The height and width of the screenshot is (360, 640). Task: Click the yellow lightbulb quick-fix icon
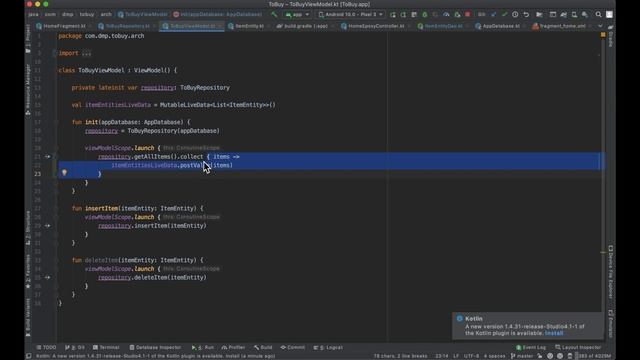tap(64, 173)
